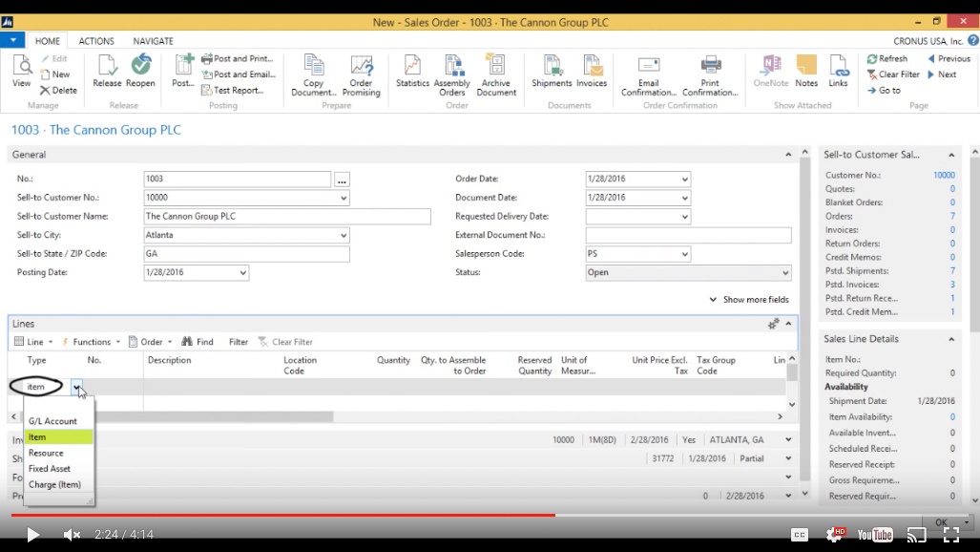980x552 pixels.
Task: Click Find in Lines toolbar
Action: tap(198, 342)
